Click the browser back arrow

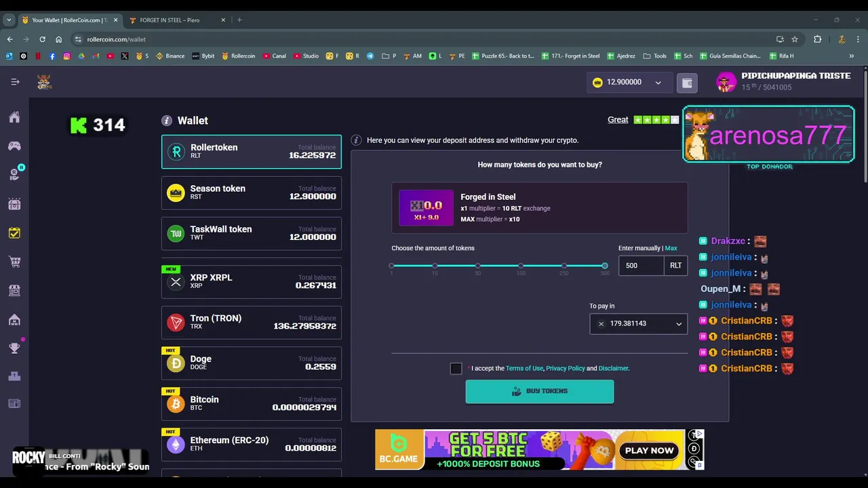(x=9, y=39)
